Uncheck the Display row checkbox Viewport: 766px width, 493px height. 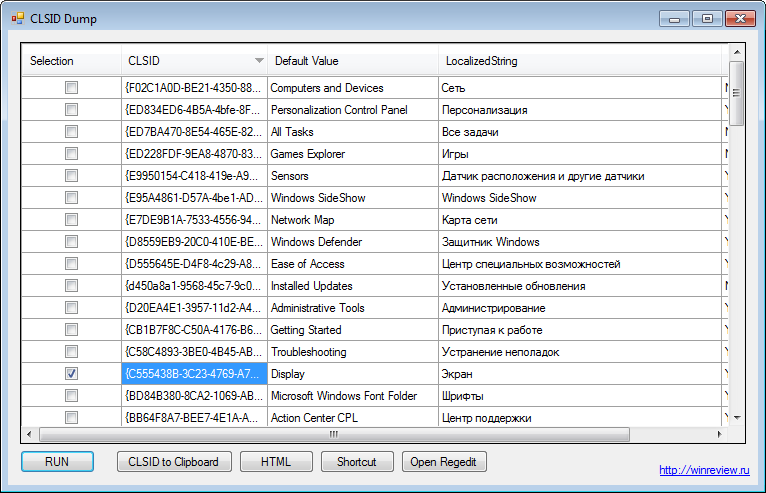[x=71, y=373]
